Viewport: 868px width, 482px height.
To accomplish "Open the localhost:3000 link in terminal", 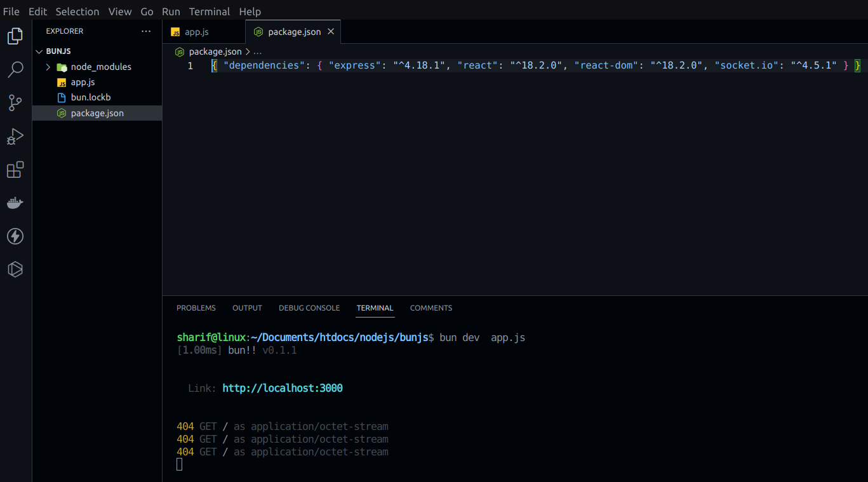I will click(x=282, y=388).
